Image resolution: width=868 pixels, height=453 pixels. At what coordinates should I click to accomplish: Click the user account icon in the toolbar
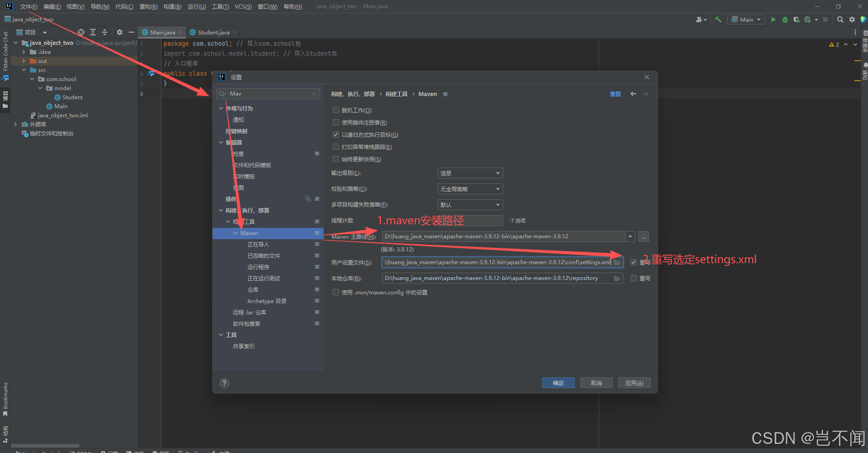(701, 19)
